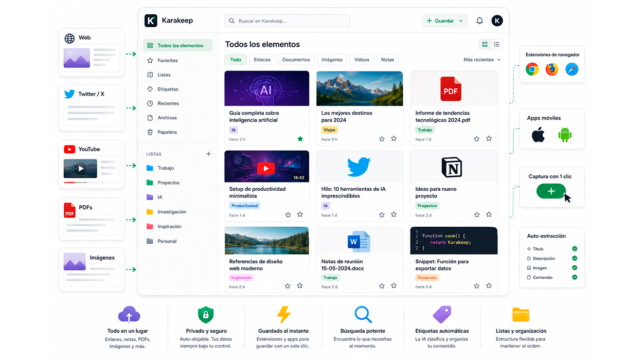The image size is (644, 362).
Task: Open the K user avatar menu
Action: point(497,21)
